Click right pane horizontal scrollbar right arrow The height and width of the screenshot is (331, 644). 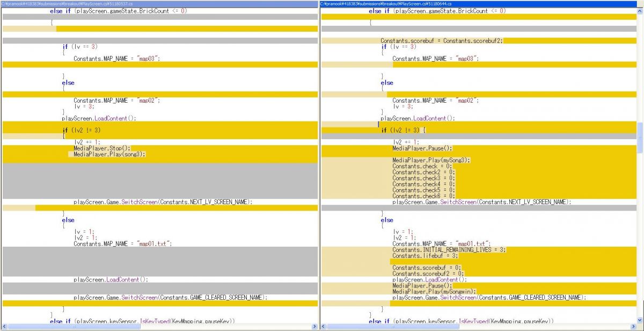[633, 327]
